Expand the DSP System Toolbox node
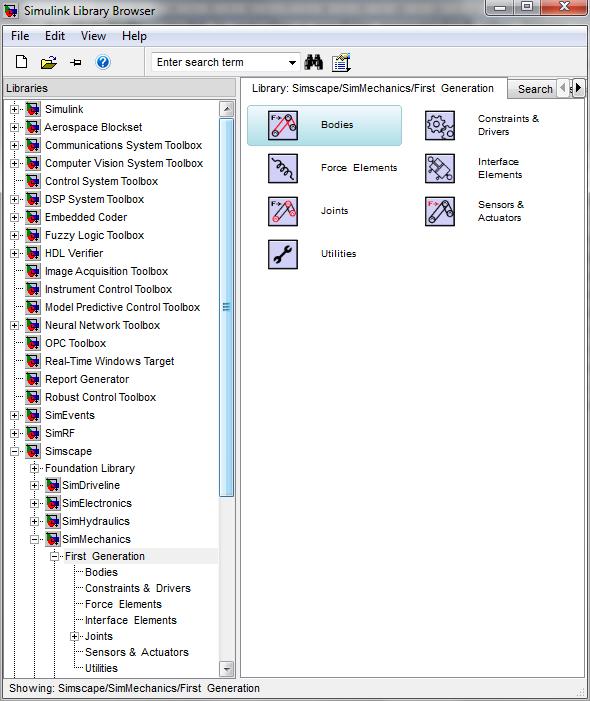590x701 pixels. pos(14,199)
